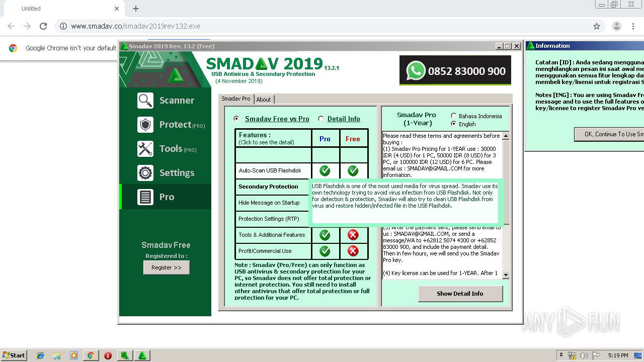
Task: Click Pro checkmark for Auto-Scan USB Flashdisk
Action: coord(325,170)
